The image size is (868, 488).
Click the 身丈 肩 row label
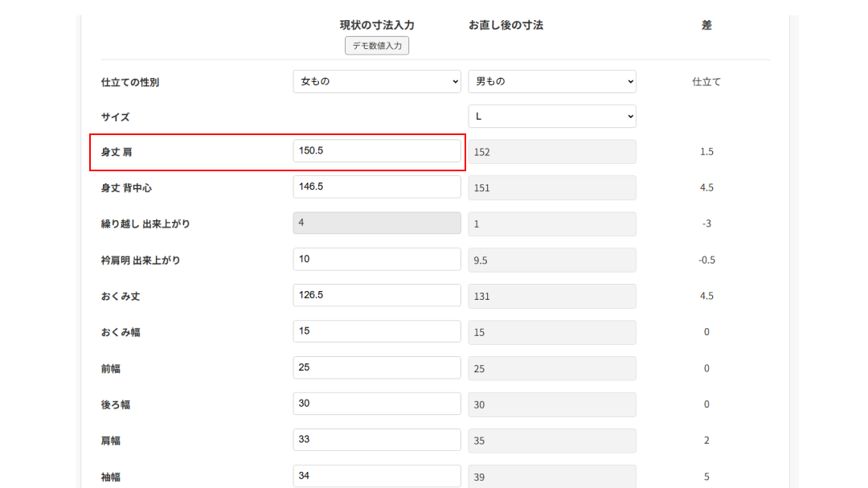point(117,152)
